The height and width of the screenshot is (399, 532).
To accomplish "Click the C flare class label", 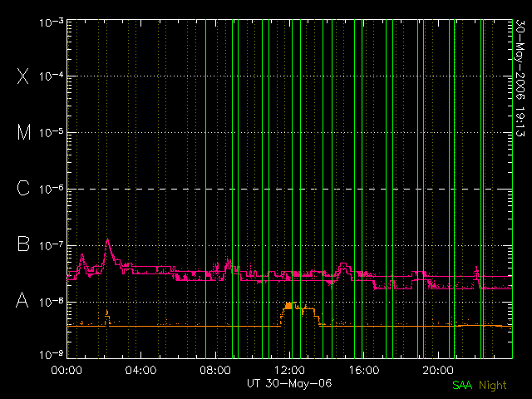I will point(23,188).
